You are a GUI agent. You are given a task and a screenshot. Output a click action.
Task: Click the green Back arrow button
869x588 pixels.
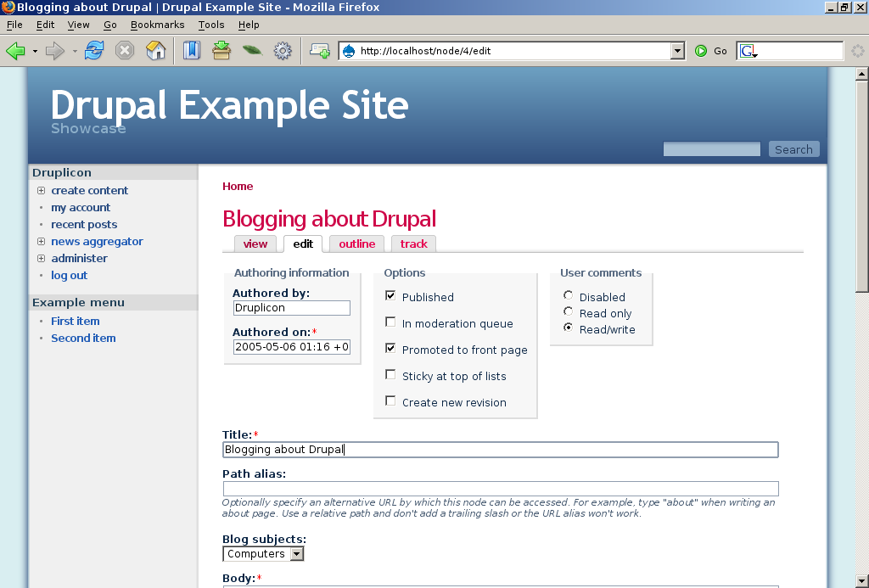pyautogui.click(x=15, y=51)
